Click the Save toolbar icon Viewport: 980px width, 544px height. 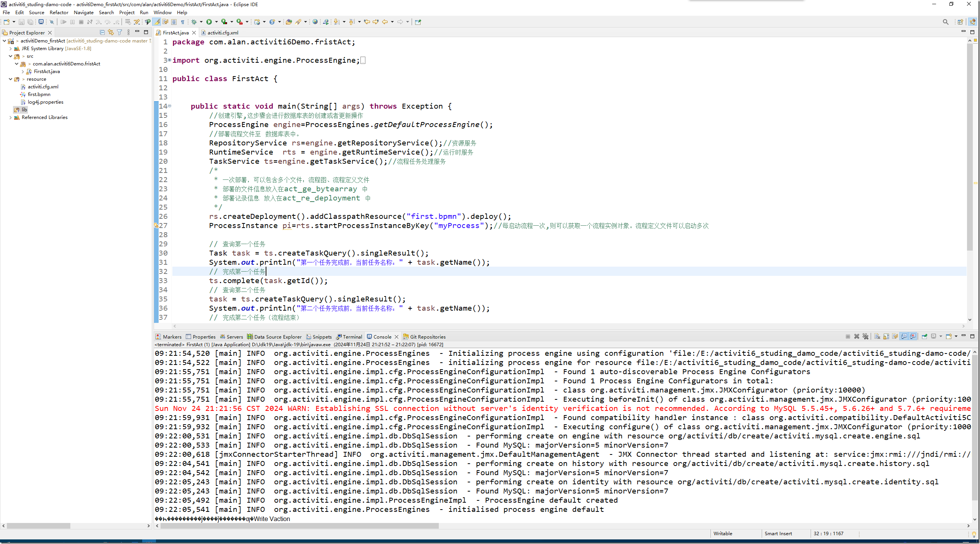tap(21, 22)
